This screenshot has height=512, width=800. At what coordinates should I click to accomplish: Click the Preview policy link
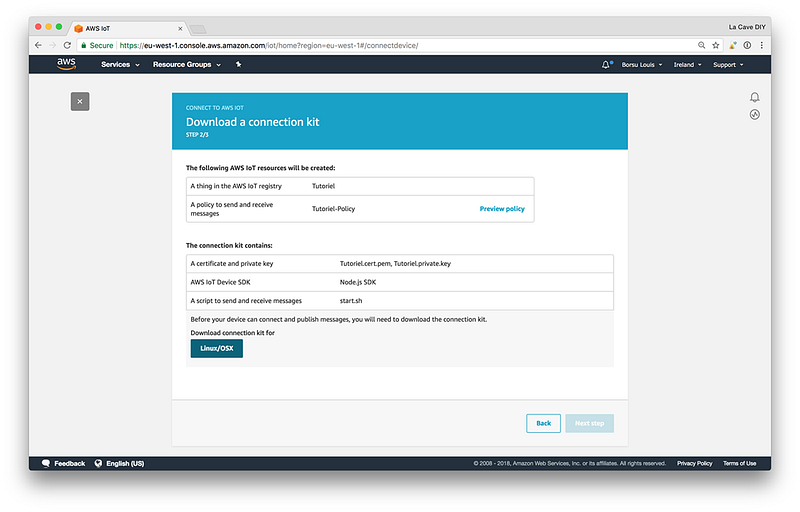coord(502,209)
